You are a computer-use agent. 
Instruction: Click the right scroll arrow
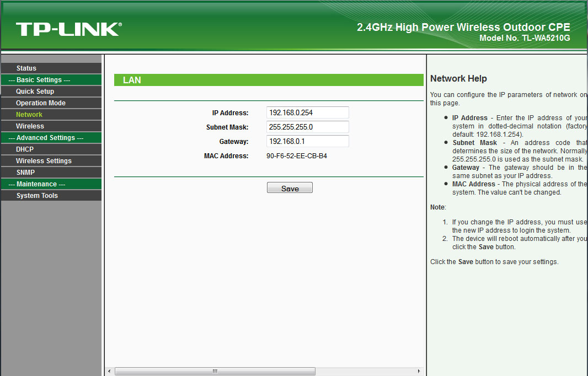(419, 371)
